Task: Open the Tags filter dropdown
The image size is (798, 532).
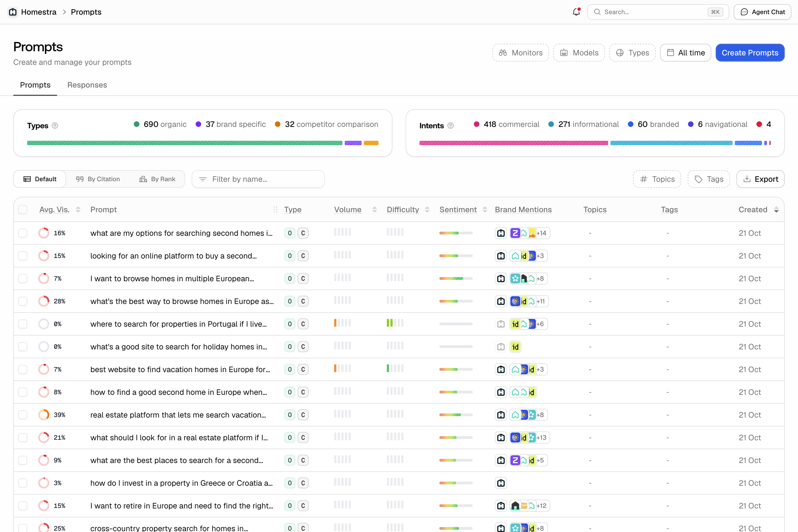Action: tap(709, 179)
